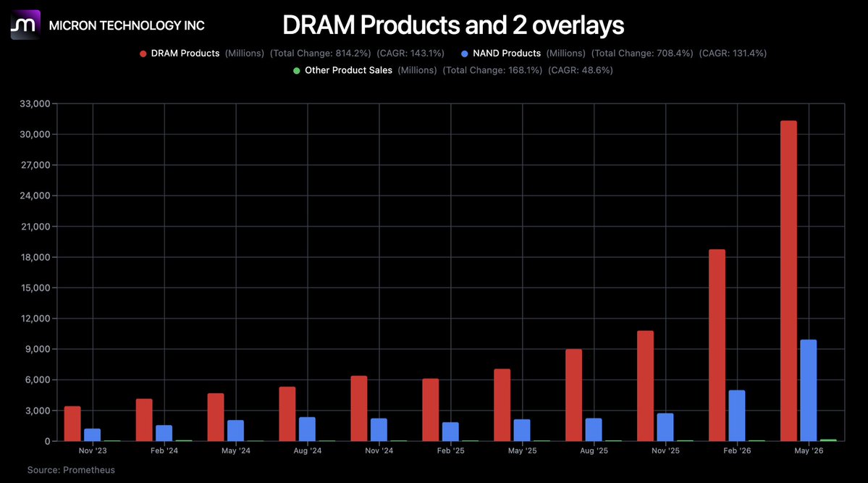Select the red DRAM bar for Nov '23
The image size is (868, 483).
(72, 424)
